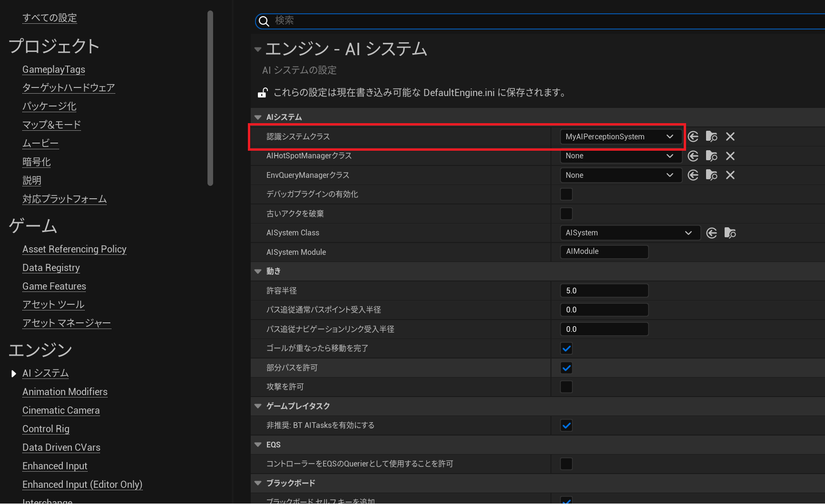Clear the 認識システムクラス selection with the X icon
The image size is (825, 504).
click(730, 136)
